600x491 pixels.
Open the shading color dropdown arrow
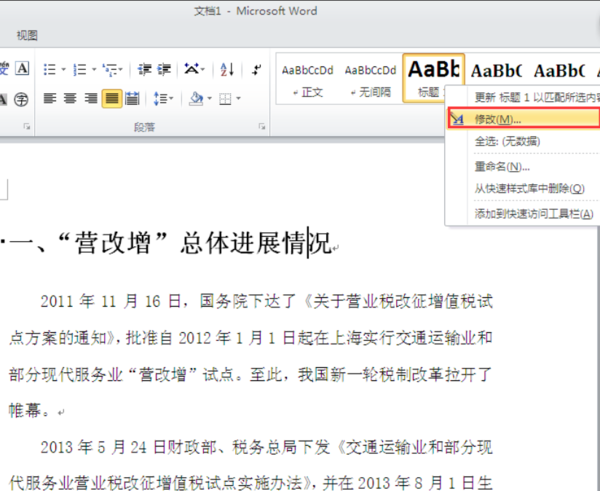tap(209, 99)
